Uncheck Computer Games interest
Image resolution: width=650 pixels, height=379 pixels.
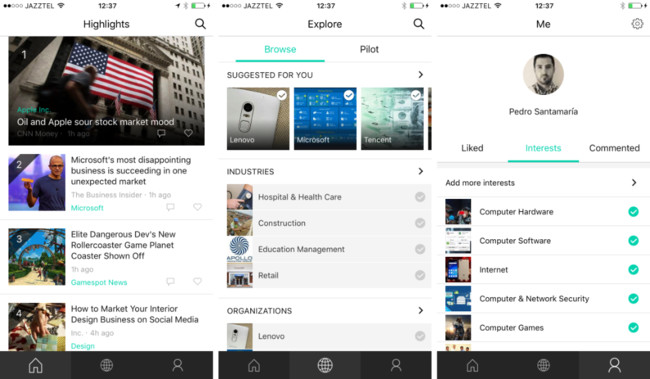click(x=633, y=328)
